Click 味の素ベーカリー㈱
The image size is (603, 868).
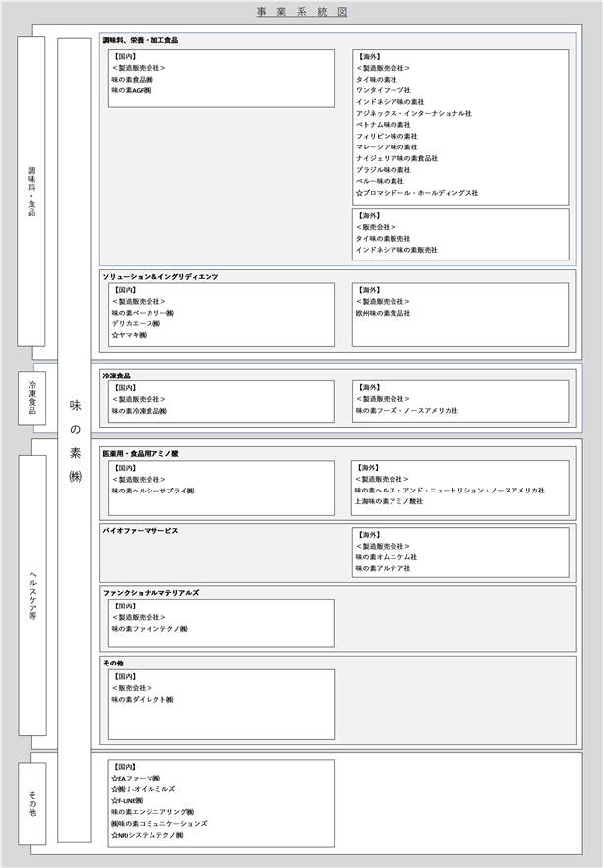pos(143,313)
